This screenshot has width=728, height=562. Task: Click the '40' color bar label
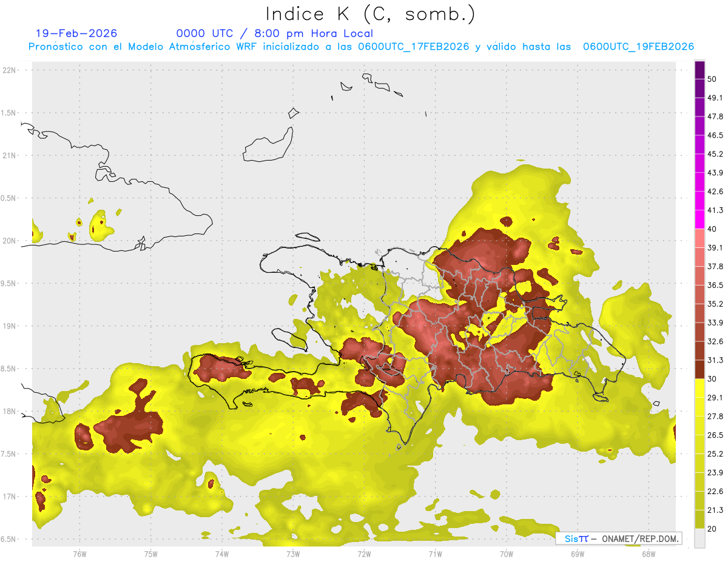tap(713, 229)
